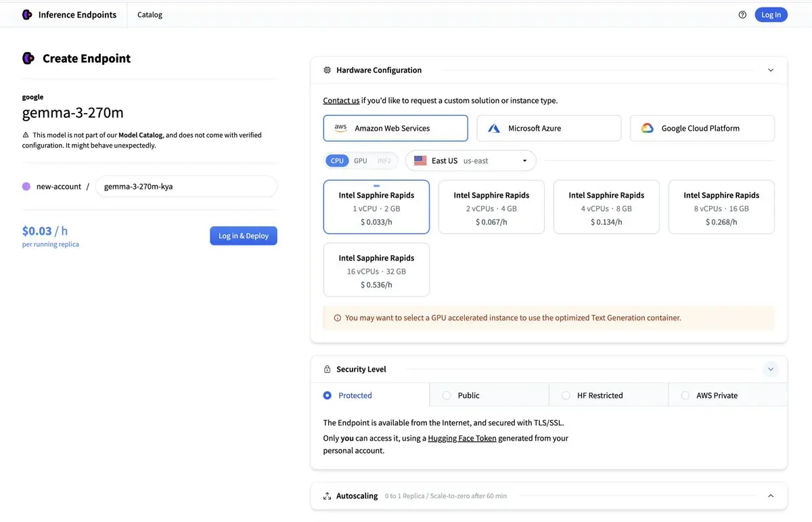Image resolution: width=812 pixels, height=522 pixels.
Task: Open the Catalog tab
Action: pyautogui.click(x=150, y=14)
